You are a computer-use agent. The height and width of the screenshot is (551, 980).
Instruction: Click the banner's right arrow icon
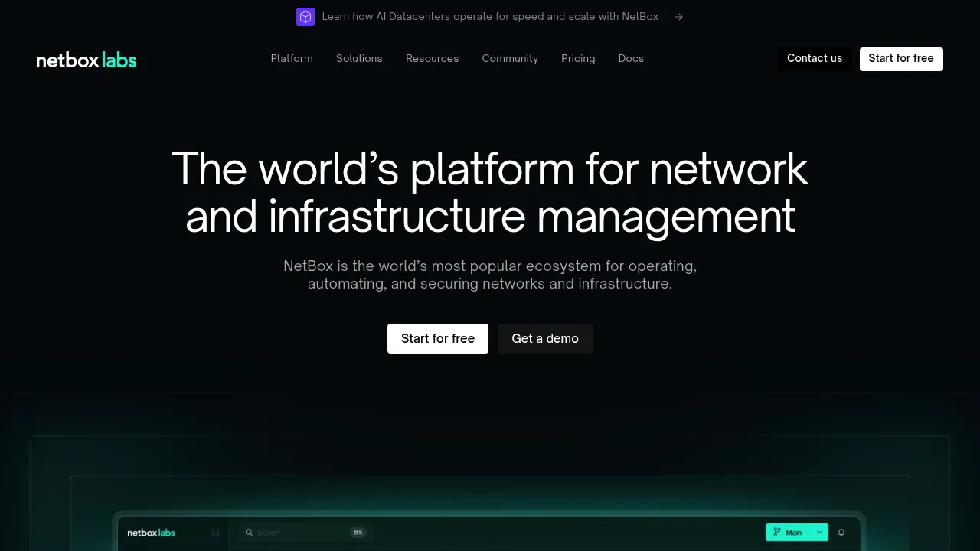pyautogui.click(x=678, y=17)
